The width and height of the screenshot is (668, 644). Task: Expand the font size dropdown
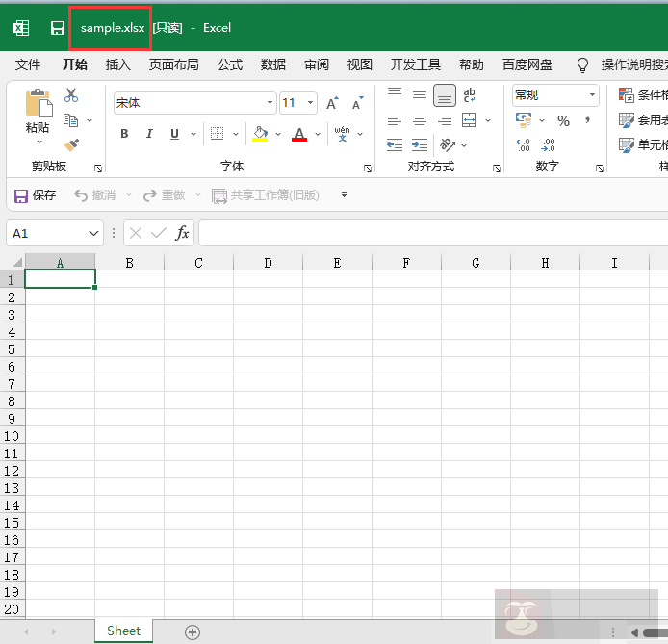click(x=311, y=102)
